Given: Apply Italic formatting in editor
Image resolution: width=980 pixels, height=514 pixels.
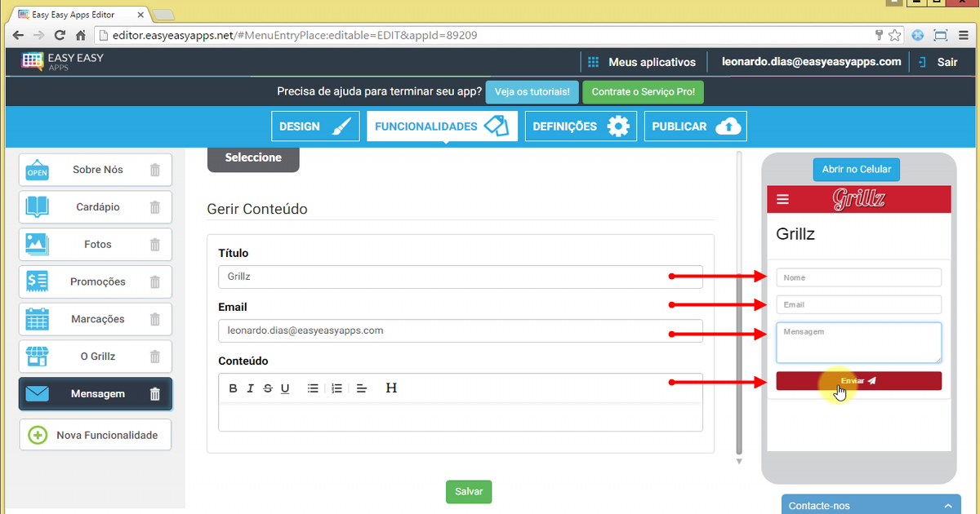Looking at the screenshot, I should (251, 388).
